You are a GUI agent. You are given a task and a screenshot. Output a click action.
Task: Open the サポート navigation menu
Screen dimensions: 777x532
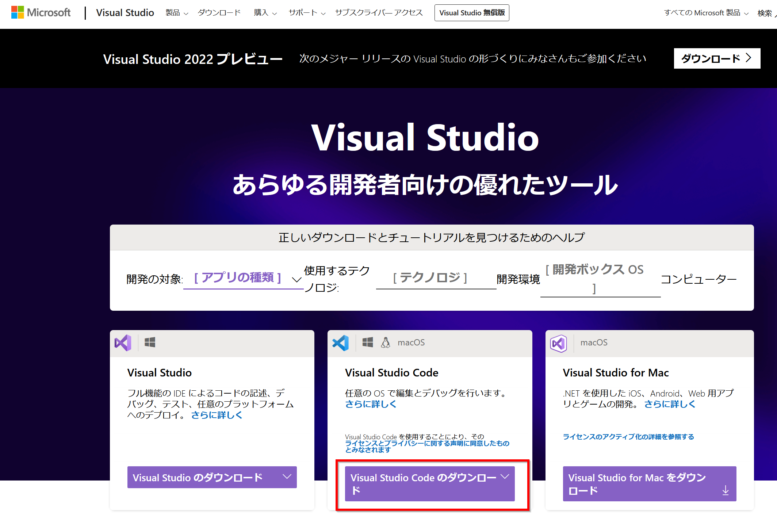tap(307, 13)
